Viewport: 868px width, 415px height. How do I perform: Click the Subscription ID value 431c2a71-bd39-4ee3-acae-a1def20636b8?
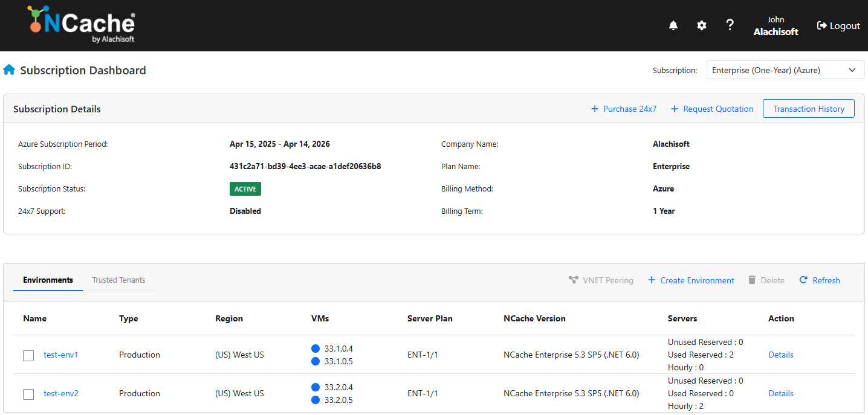[x=305, y=166]
